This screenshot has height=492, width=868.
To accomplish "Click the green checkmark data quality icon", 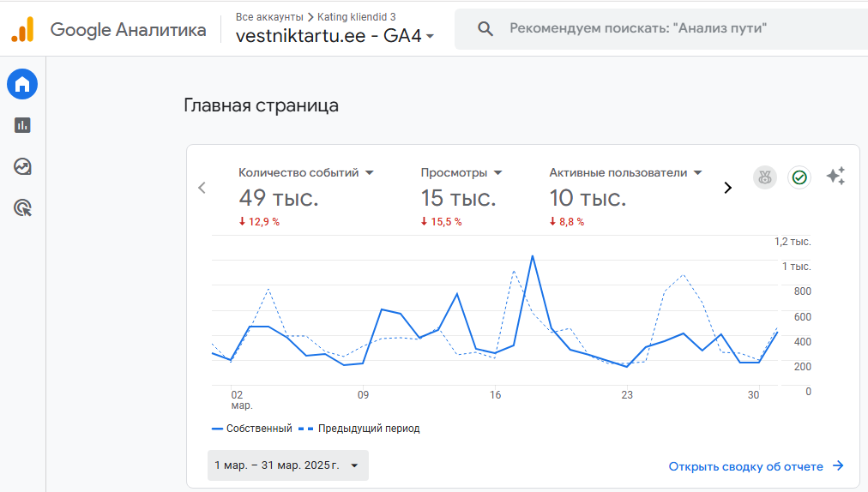I will (x=799, y=177).
